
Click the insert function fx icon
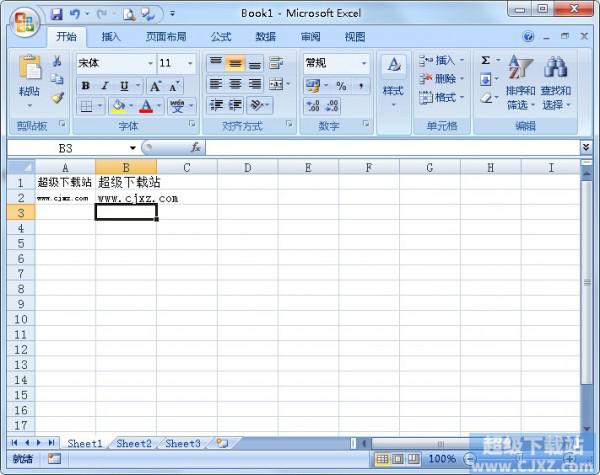point(196,147)
